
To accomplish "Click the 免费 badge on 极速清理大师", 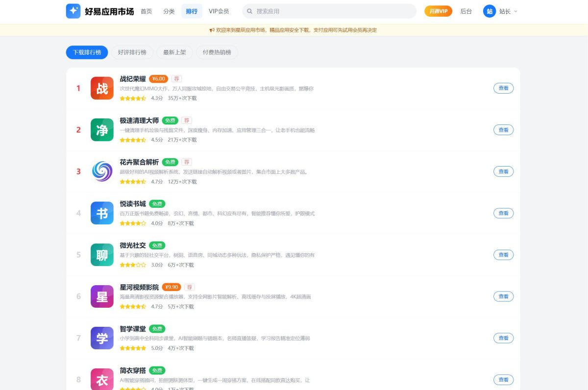I will (170, 121).
